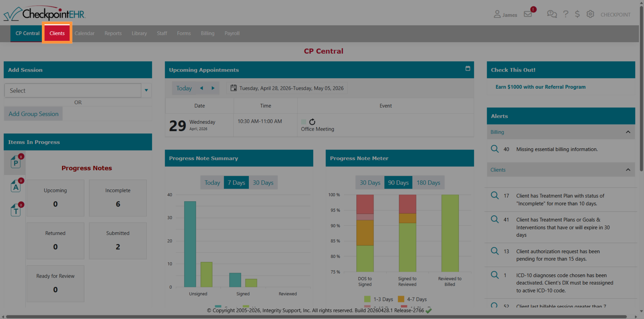Viewport: 644px width, 319px height.
Task: Collapse the Billing alerts section
Action: pos(628,132)
